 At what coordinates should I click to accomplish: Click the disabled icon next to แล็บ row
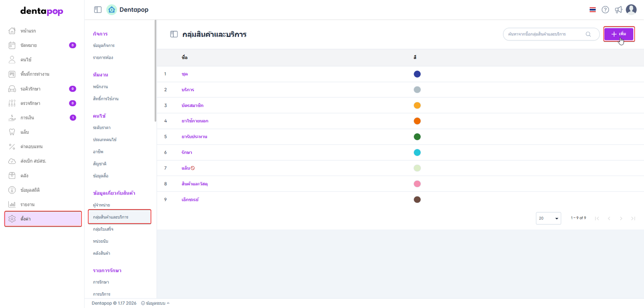192,168
